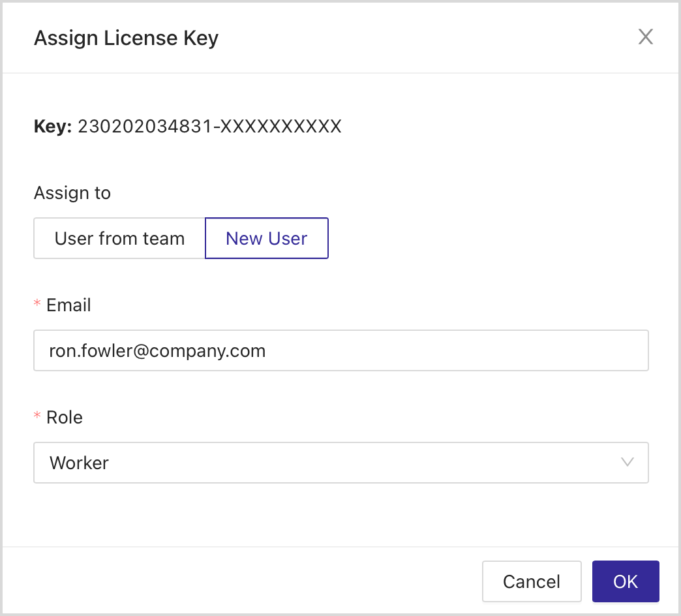Click the email address ron.fowler@company.com
Image resolution: width=681 pixels, height=616 pixels.
[x=157, y=350]
